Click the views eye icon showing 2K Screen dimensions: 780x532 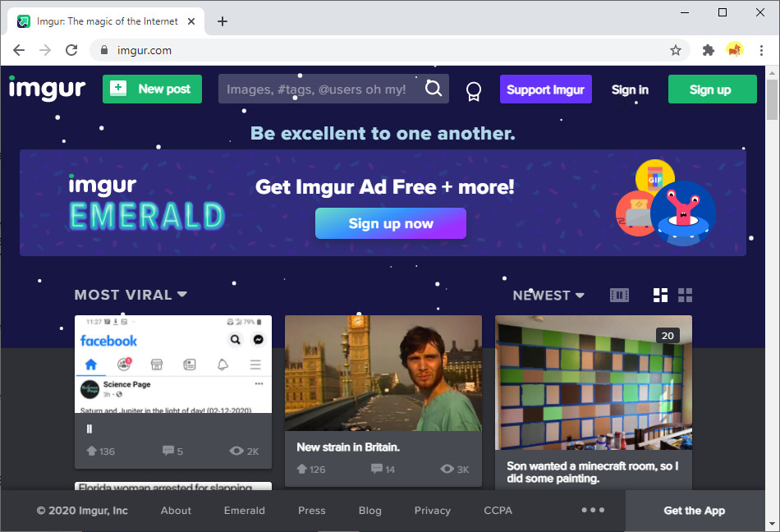(236, 451)
